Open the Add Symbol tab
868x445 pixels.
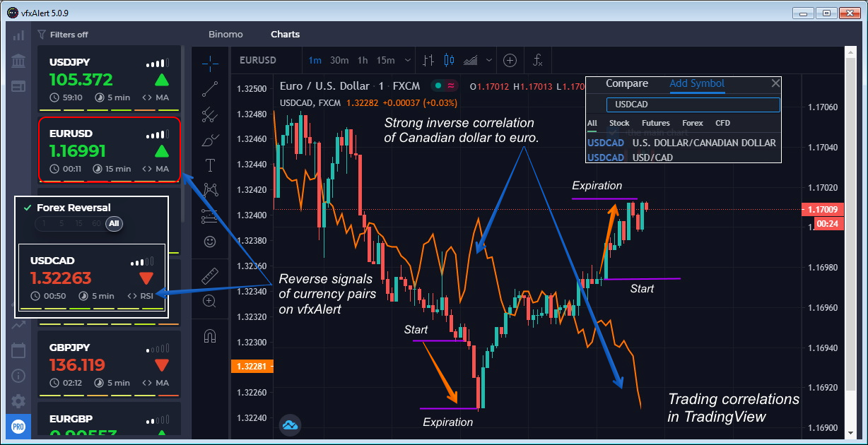pyautogui.click(x=697, y=83)
